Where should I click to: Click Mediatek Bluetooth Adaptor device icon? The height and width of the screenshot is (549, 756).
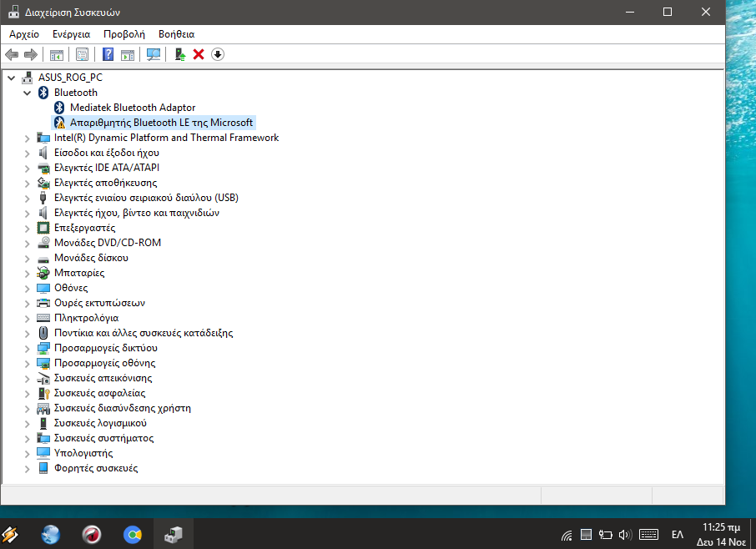[59, 108]
